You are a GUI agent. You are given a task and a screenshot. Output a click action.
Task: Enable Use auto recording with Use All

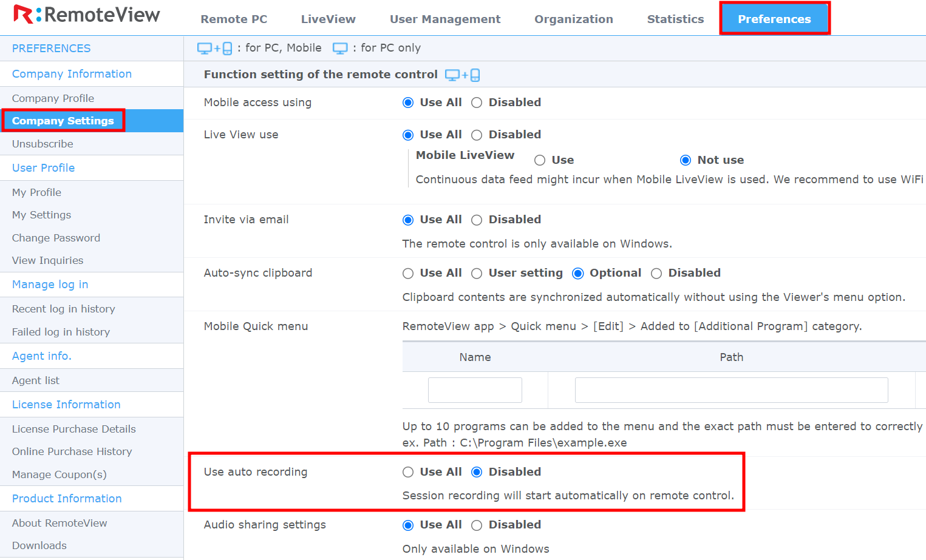click(x=407, y=471)
